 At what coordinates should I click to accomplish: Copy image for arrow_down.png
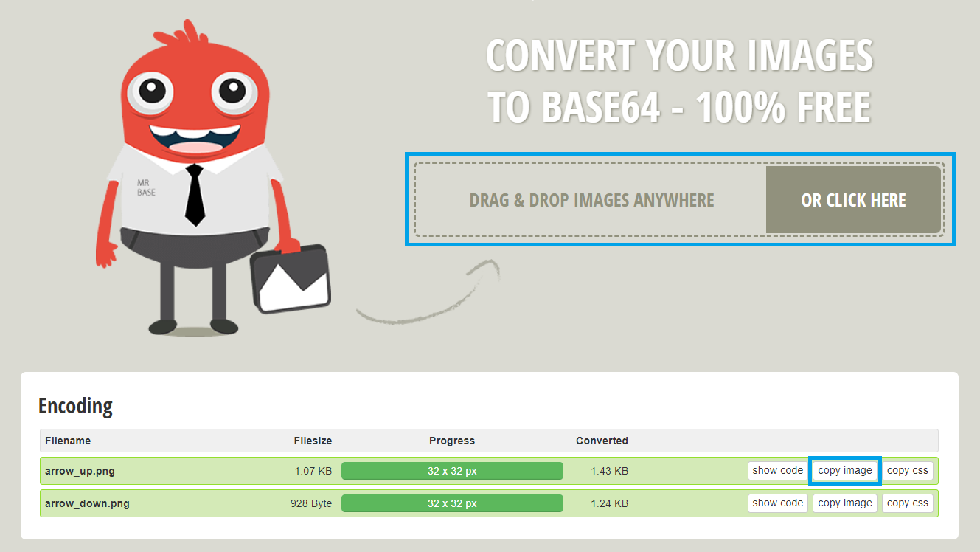[x=845, y=503]
